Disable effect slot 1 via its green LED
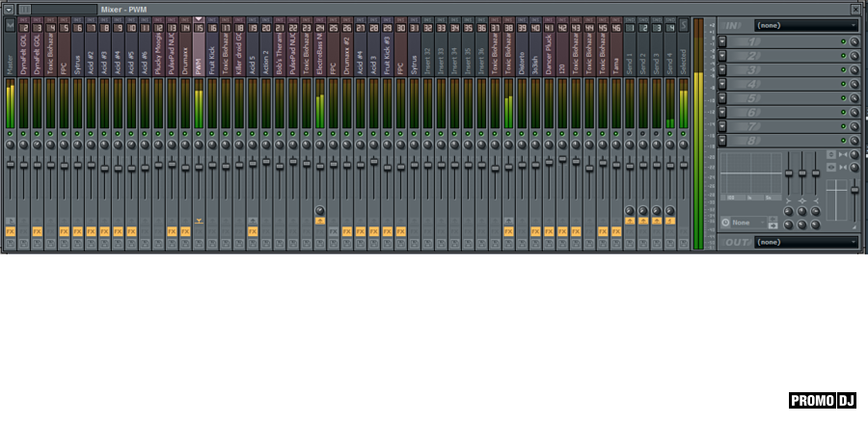Screen dimensions: 868x424 [x=844, y=42]
